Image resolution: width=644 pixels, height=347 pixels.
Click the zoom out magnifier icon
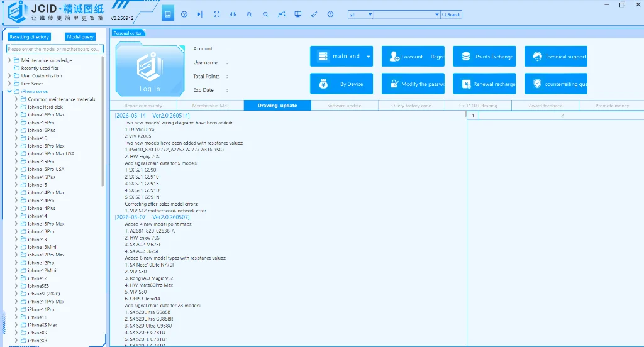[x=265, y=14]
